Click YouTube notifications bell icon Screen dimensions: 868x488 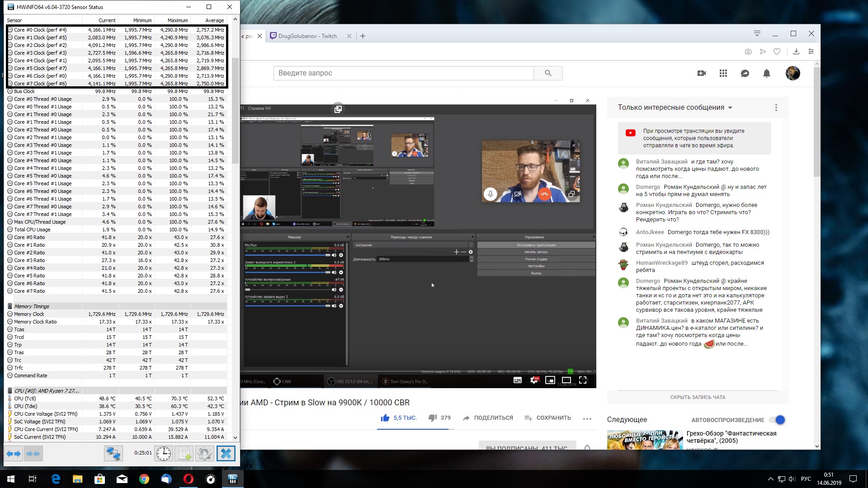[766, 73]
